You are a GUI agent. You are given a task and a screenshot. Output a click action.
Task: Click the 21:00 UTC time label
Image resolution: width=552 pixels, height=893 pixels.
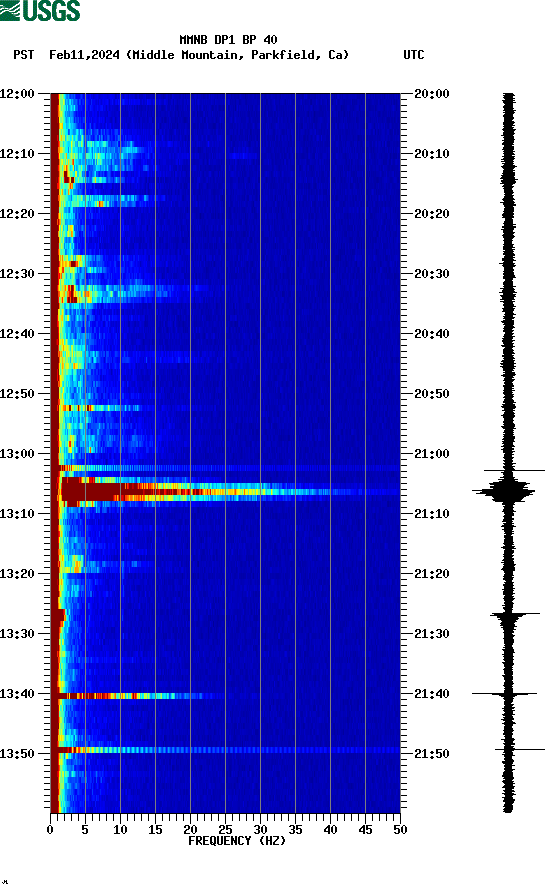click(432, 454)
